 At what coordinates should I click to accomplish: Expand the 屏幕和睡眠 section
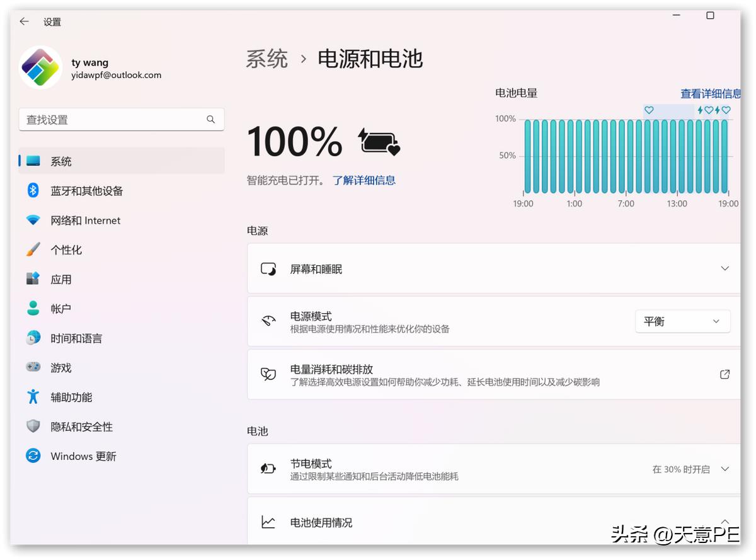click(724, 268)
